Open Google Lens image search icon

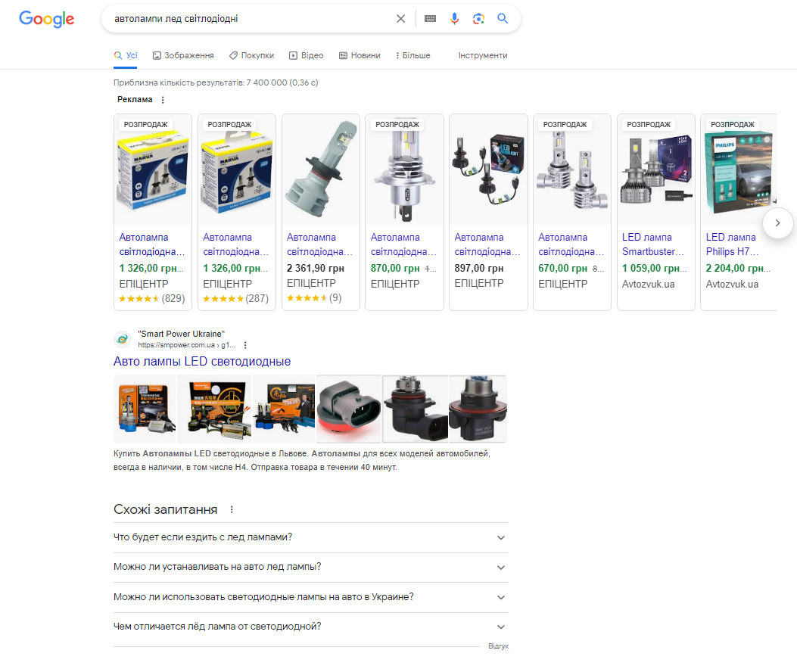pos(478,19)
